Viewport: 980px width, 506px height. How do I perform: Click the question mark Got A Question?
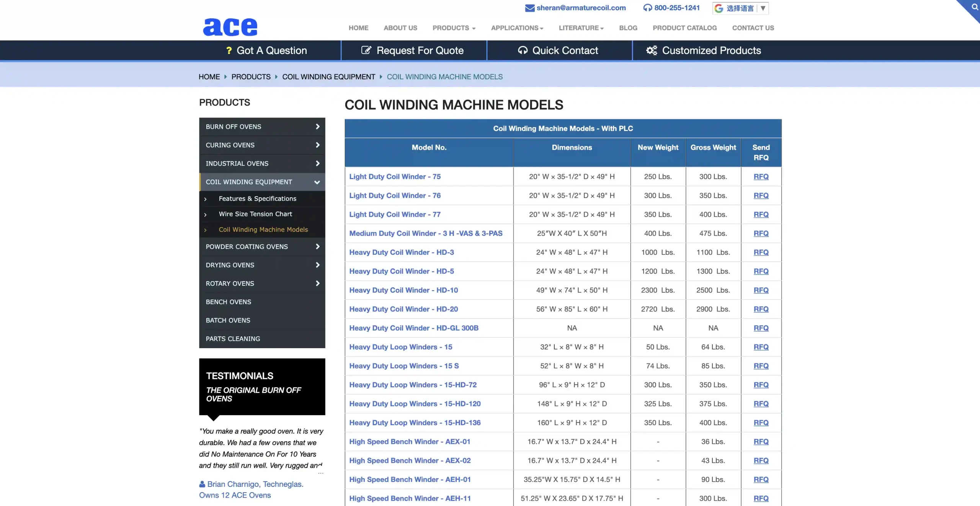point(229,51)
